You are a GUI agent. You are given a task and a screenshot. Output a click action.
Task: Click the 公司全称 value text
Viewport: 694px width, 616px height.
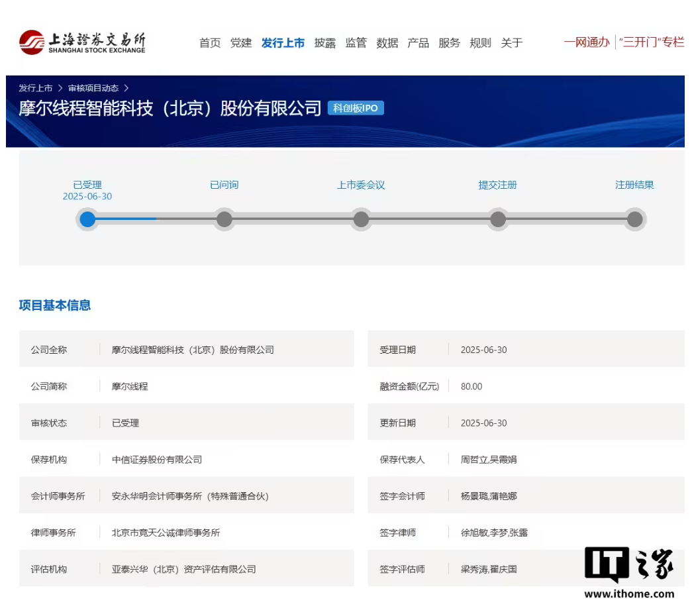(193, 350)
